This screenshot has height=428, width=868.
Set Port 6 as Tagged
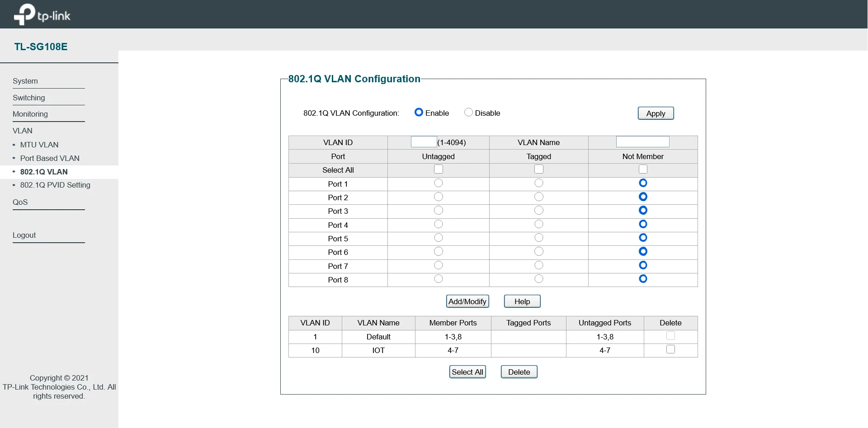[539, 251]
